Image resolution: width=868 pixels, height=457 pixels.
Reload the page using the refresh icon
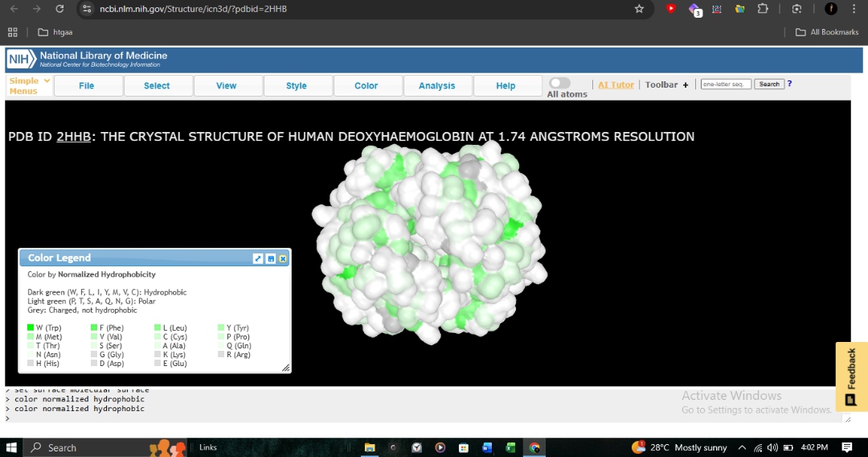pyautogui.click(x=59, y=9)
